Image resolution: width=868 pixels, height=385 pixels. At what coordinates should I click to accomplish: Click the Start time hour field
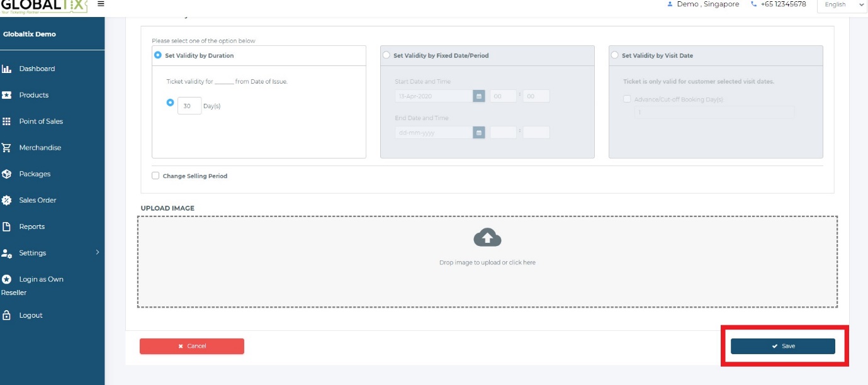(x=504, y=96)
